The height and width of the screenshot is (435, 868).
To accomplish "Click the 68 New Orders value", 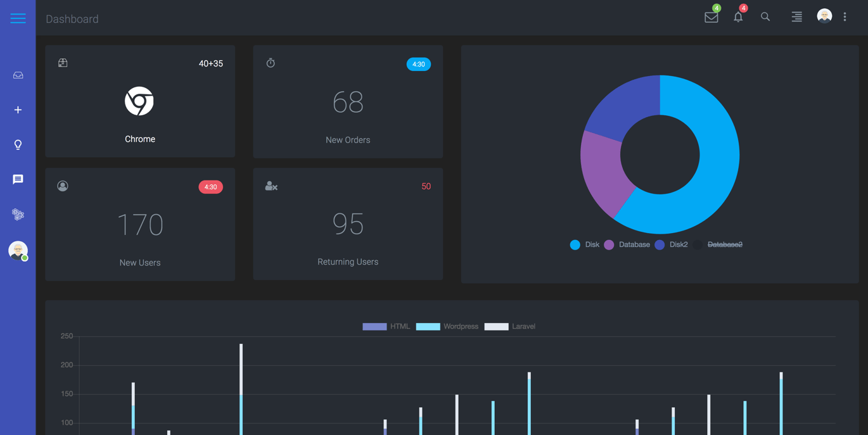I will pyautogui.click(x=348, y=102).
